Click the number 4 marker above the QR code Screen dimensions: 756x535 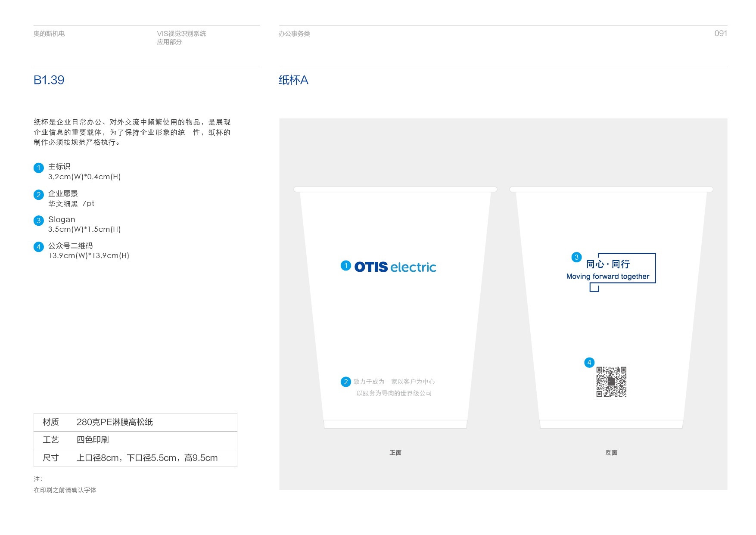click(589, 363)
